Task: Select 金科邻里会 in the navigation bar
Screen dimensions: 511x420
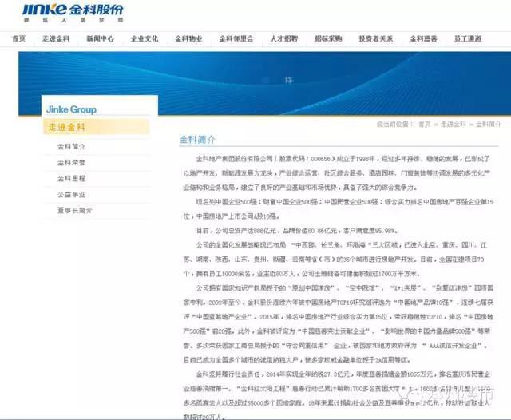Action: (x=236, y=38)
